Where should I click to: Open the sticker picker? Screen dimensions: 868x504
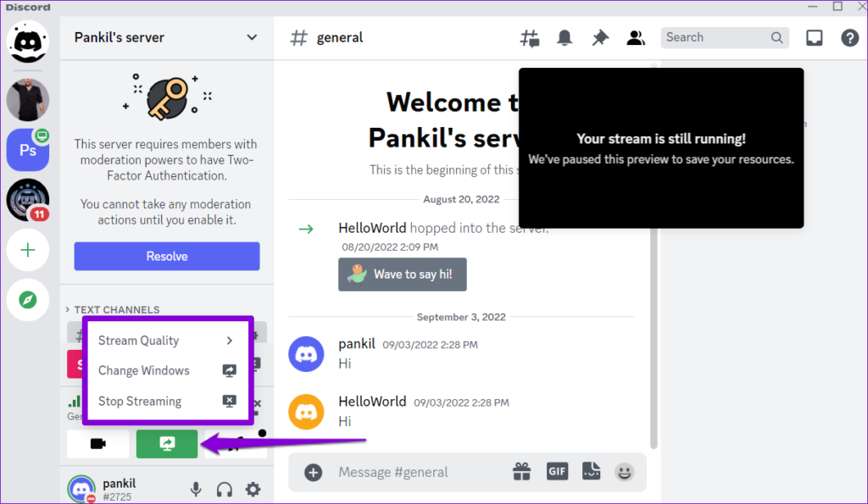[x=591, y=471]
